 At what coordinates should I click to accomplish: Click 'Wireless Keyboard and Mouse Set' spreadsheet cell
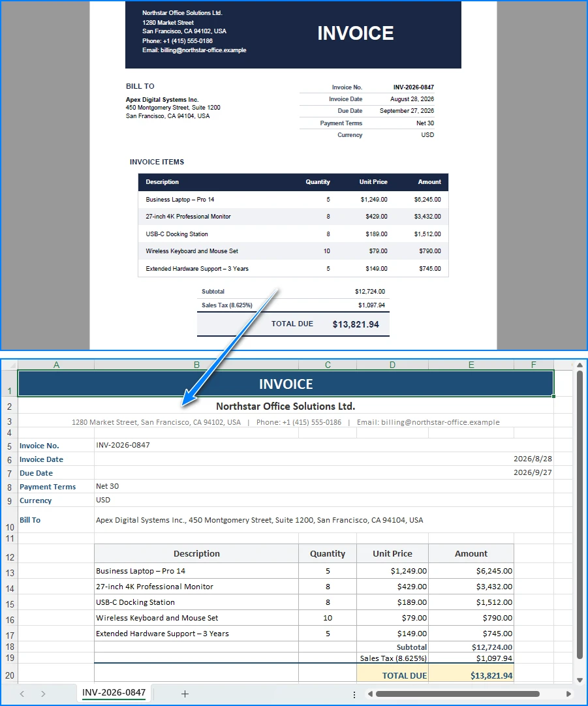[x=196, y=618]
